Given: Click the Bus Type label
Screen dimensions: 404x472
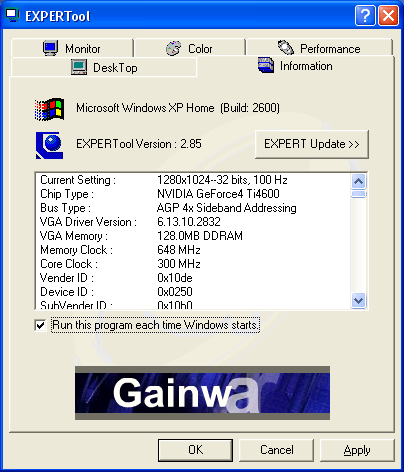Looking at the screenshot, I should pos(65,208).
